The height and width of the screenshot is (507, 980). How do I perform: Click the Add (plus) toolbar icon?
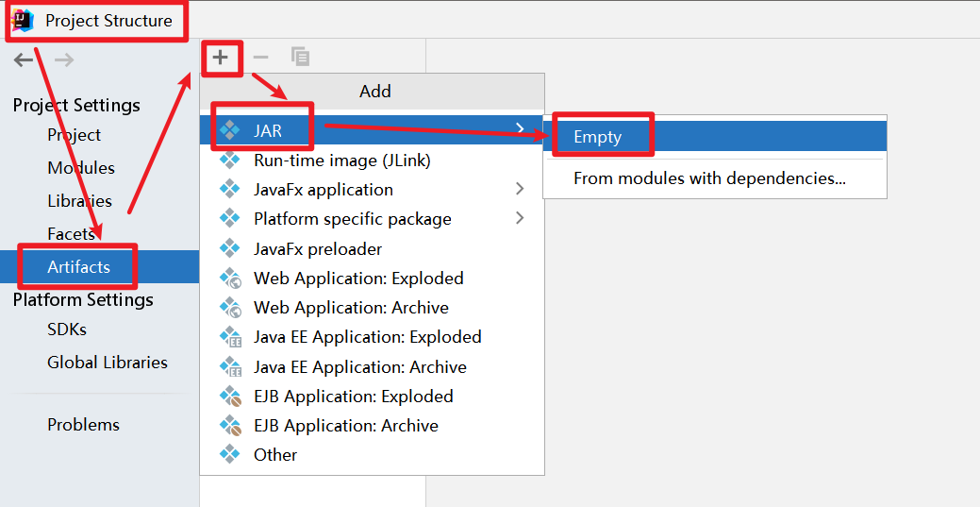coord(220,58)
